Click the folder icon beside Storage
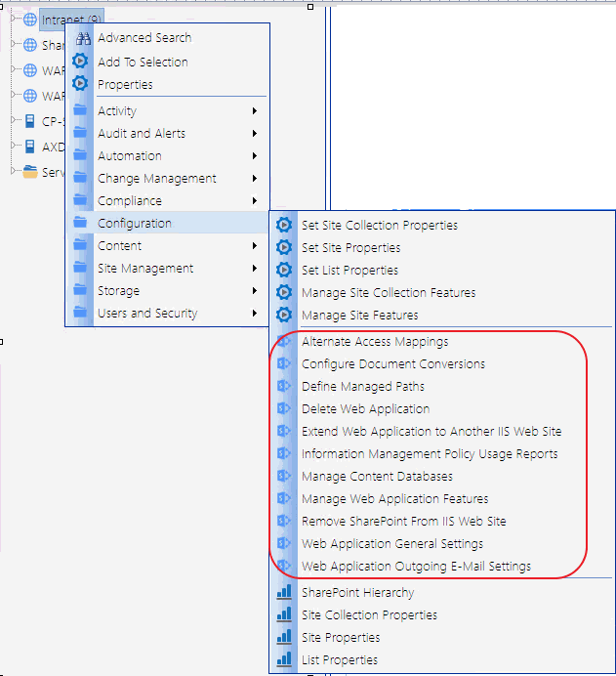Image resolution: width=616 pixels, height=676 pixels. tap(80, 289)
